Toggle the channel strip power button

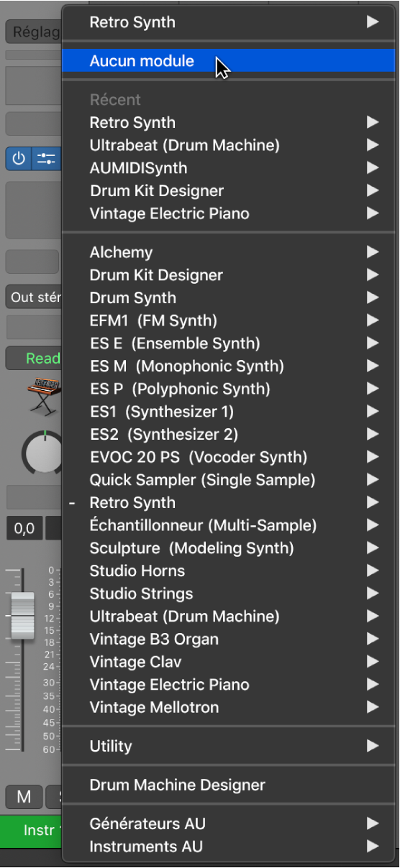pyautogui.click(x=19, y=159)
